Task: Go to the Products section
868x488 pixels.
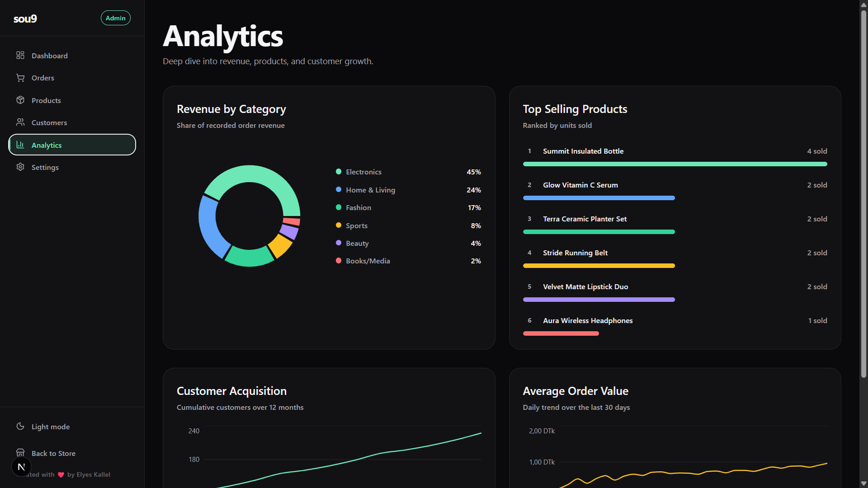Action: pyautogui.click(x=72, y=100)
